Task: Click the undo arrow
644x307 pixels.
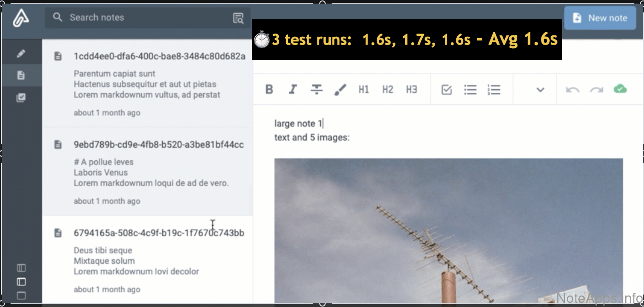Action: (x=573, y=90)
